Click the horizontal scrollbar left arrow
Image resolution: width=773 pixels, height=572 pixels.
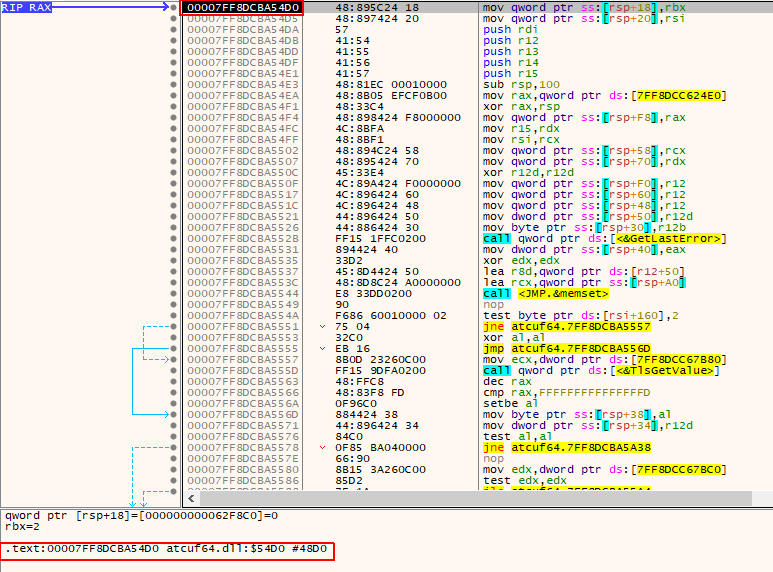pos(191,499)
